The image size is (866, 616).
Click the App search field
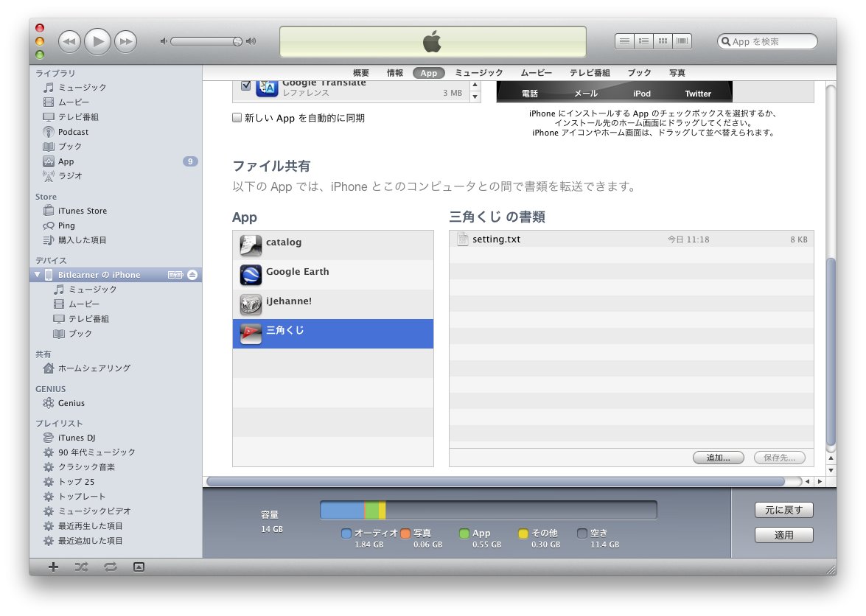[x=767, y=41]
